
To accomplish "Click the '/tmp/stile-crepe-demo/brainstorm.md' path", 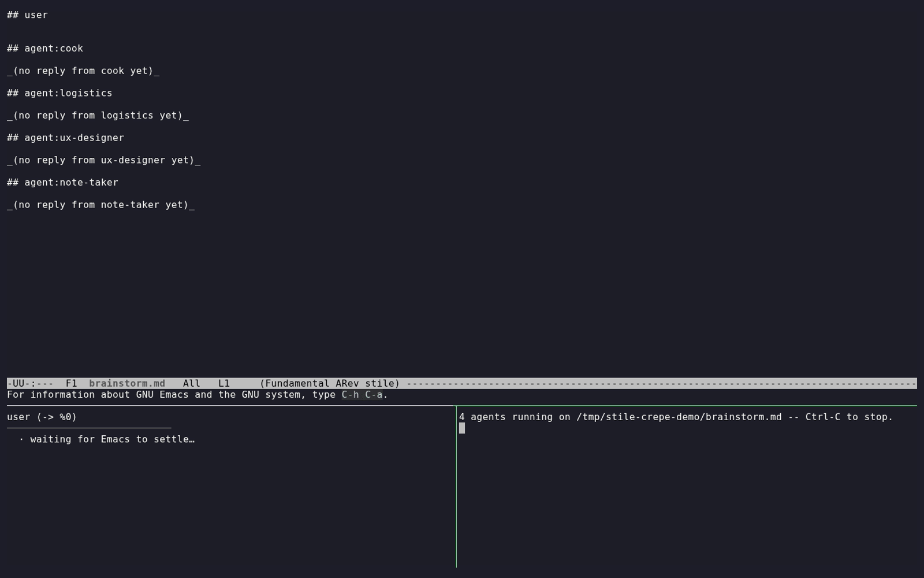I will tap(679, 417).
